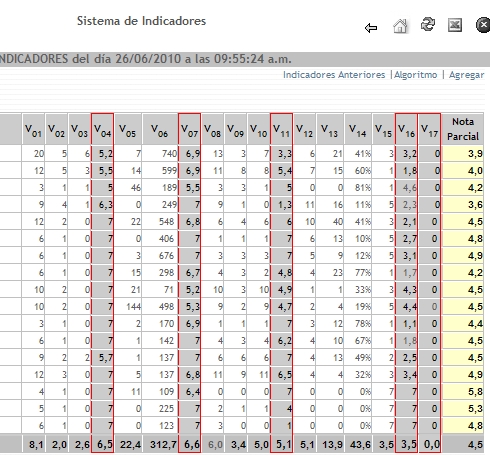
Task: Click the Nota Parcial column header
Action: pyautogui.click(x=463, y=129)
